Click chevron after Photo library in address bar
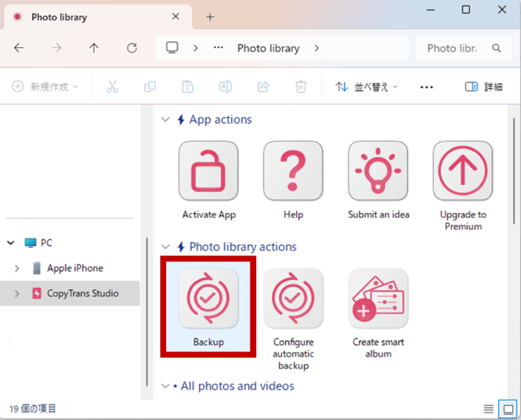Image resolution: width=521 pixels, height=420 pixels. pos(316,48)
